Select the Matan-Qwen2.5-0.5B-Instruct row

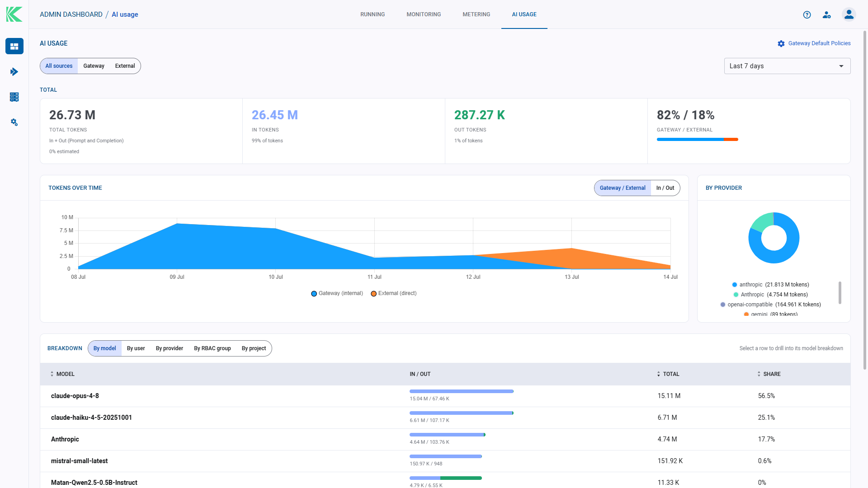[445, 480]
